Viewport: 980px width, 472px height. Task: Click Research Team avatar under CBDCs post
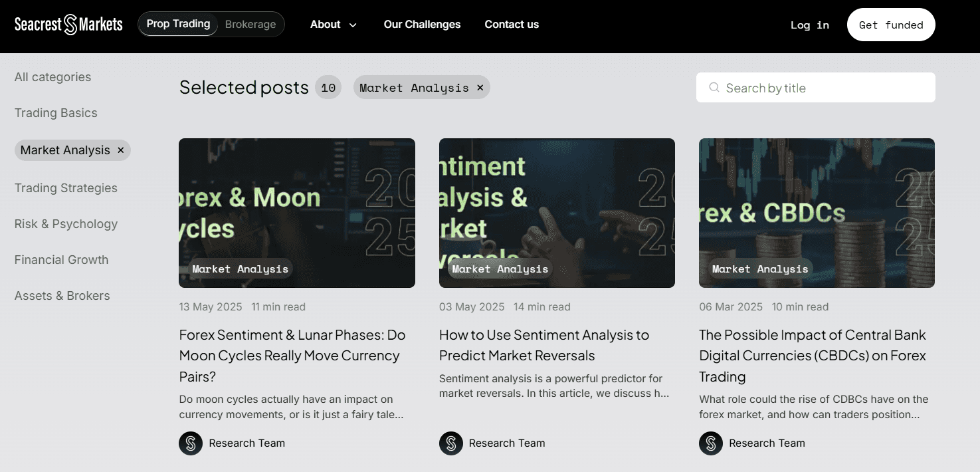711,443
